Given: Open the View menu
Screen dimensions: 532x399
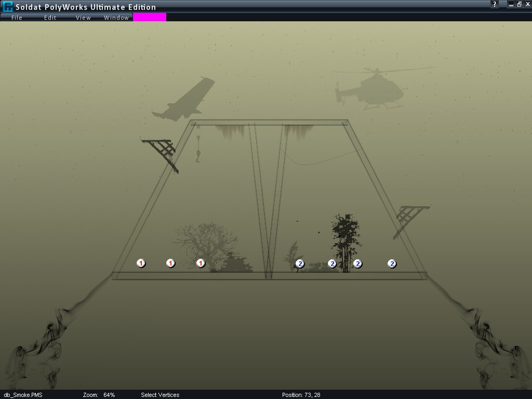Looking at the screenshot, I should click(x=83, y=18).
